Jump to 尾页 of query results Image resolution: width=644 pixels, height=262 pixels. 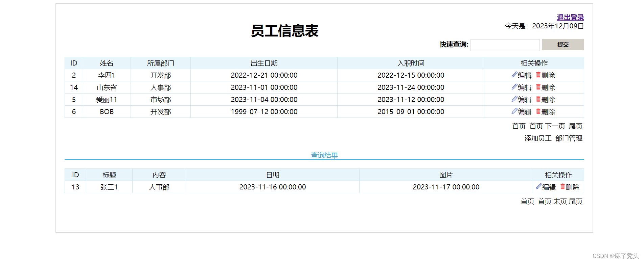(575, 201)
